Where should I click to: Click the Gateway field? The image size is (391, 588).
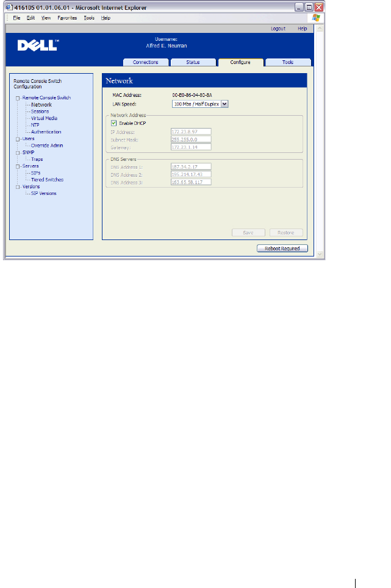click(191, 147)
